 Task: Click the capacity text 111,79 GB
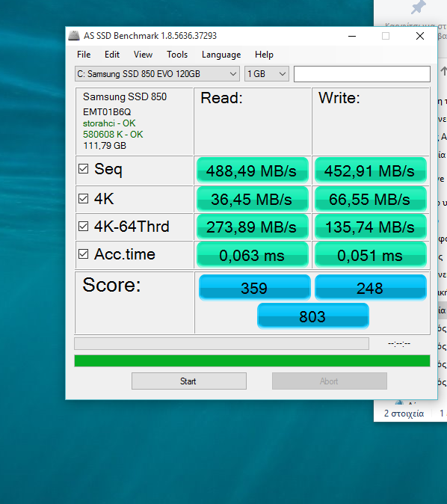[105, 146]
